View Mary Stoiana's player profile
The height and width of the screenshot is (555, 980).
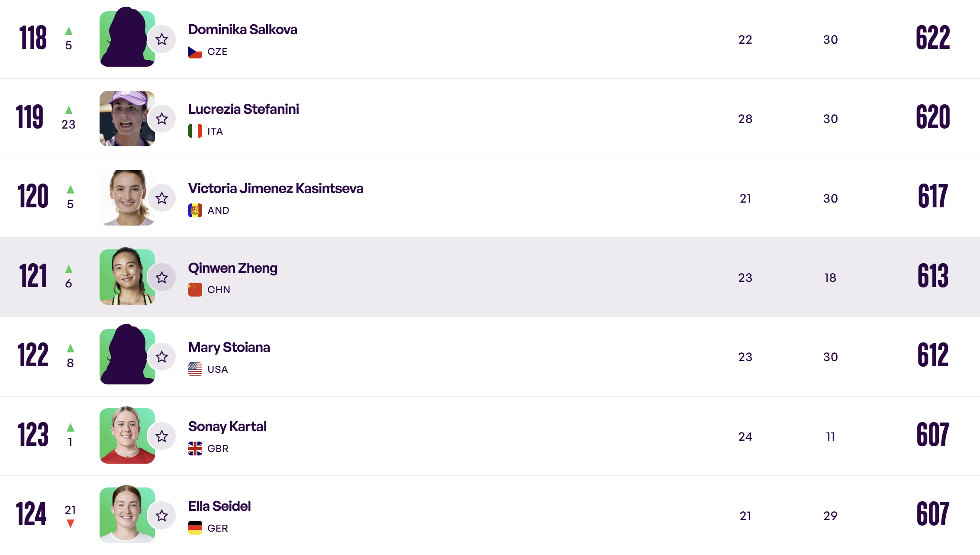point(229,347)
